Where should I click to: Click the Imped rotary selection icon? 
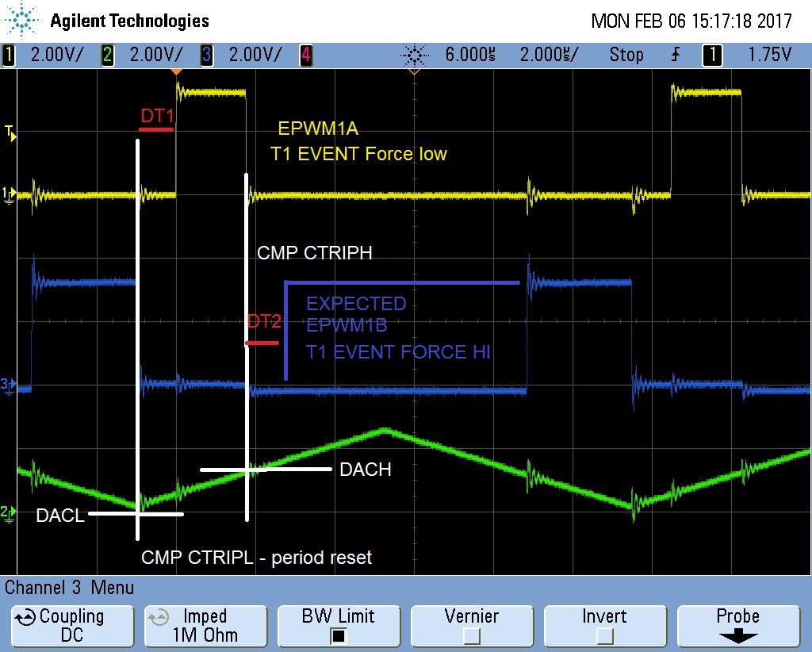[158, 617]
